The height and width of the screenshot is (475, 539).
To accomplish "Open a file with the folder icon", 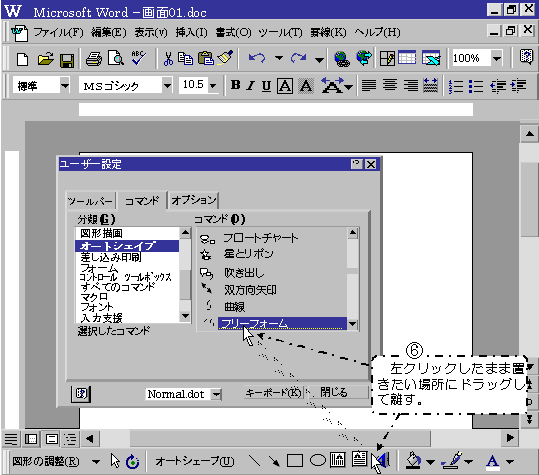I will 45,59.
